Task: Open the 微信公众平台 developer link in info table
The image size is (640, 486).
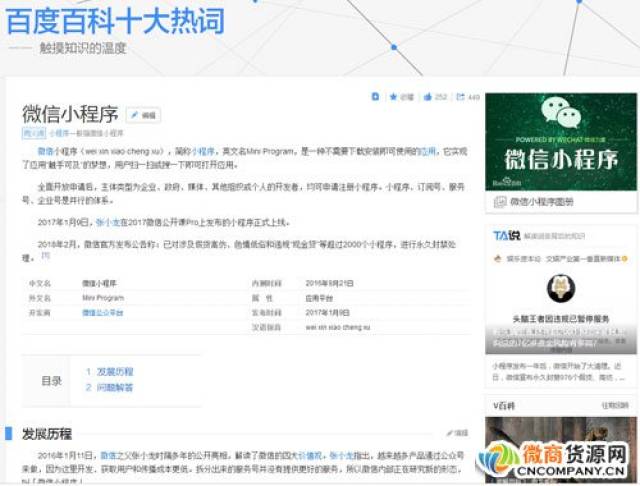Action: [102, 313]
